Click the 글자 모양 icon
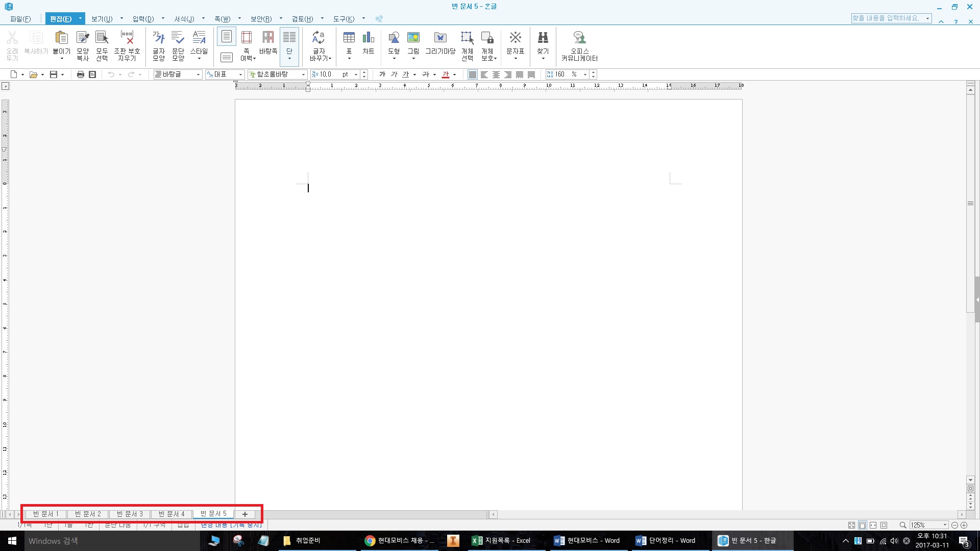The height and width of the screenshot is (551, 980). pos(159,38)
